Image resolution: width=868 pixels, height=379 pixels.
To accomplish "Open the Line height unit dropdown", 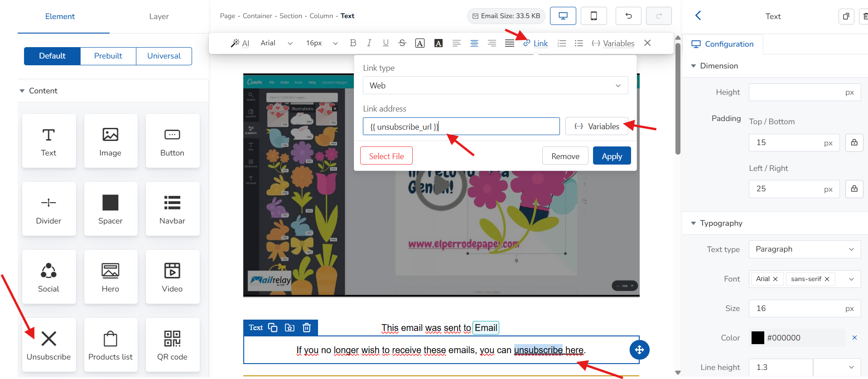I will [837, 367].
